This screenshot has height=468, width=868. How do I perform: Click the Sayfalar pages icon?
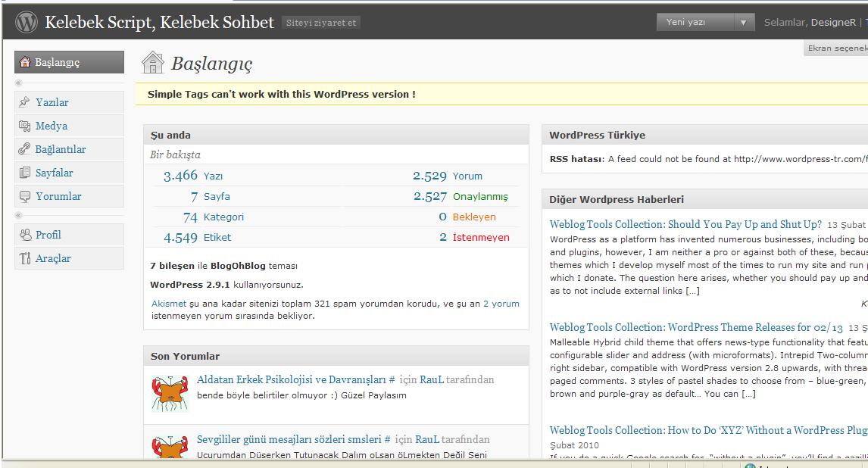coord(24,173)
